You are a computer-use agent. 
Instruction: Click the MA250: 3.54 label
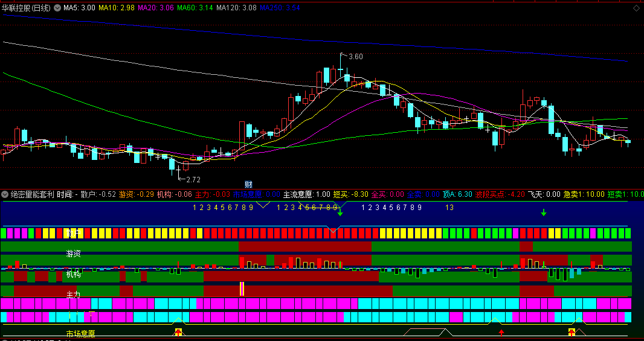[280, 8]
